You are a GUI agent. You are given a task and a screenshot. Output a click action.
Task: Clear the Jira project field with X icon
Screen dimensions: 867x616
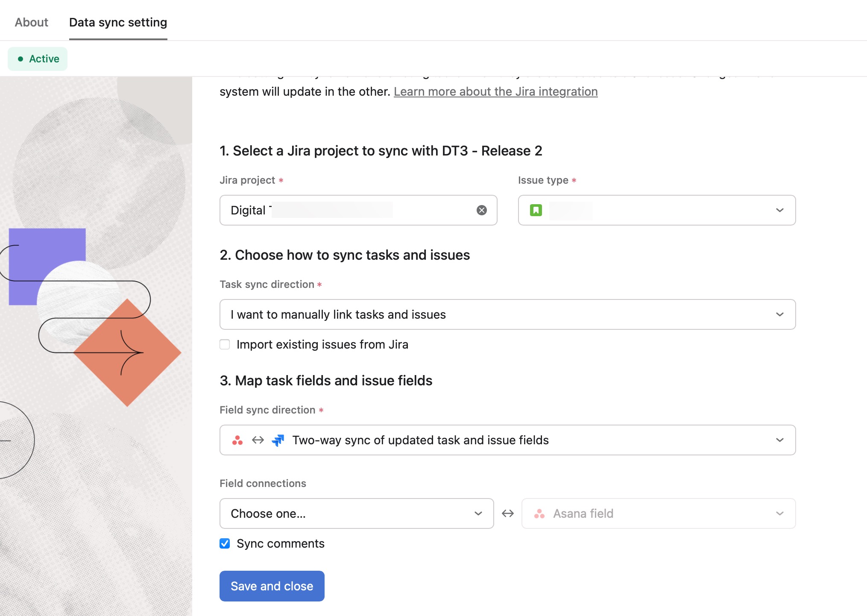pyautogui.click(x=482, y=210)
